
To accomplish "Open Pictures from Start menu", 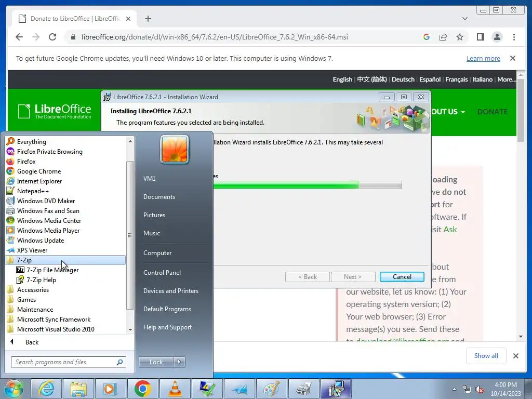I will 154,215.
